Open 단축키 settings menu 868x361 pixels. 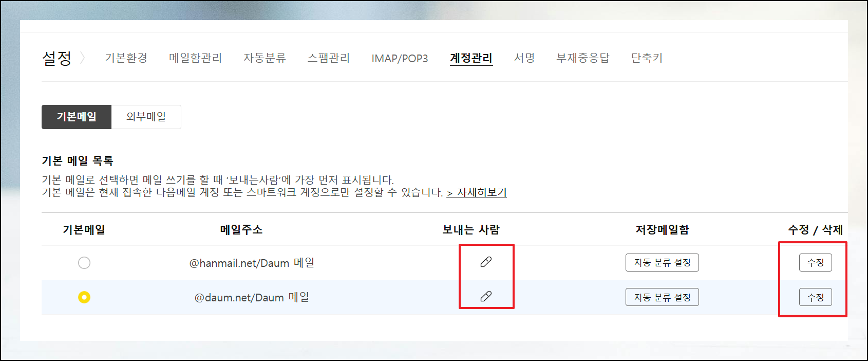click(x=647, y=58)
